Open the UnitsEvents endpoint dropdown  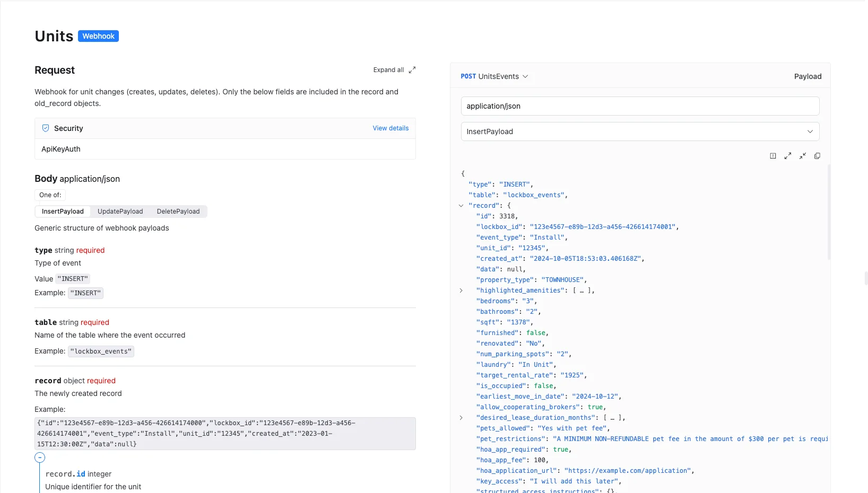(x=525, y=76)
